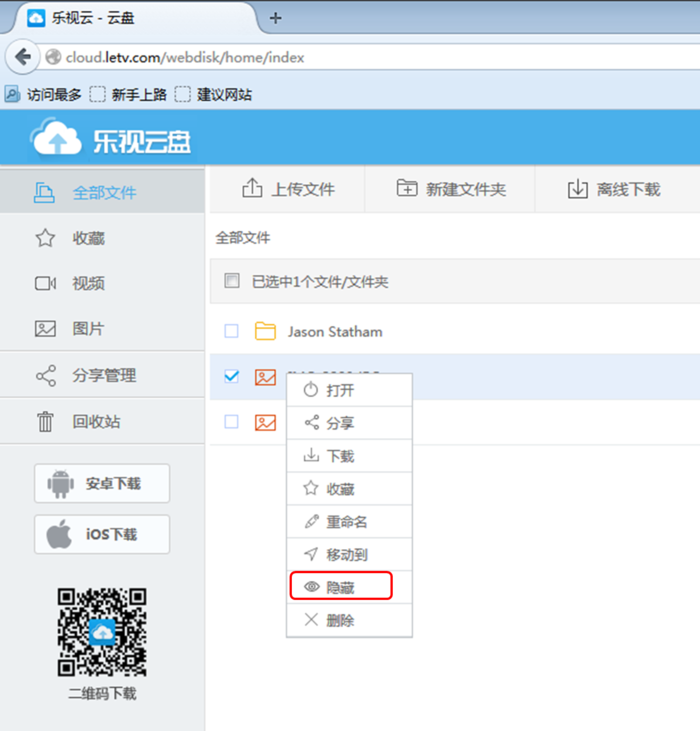Choose 下载 from the context menu
This screenshot has width=700, height=731.
coord(349,455)
